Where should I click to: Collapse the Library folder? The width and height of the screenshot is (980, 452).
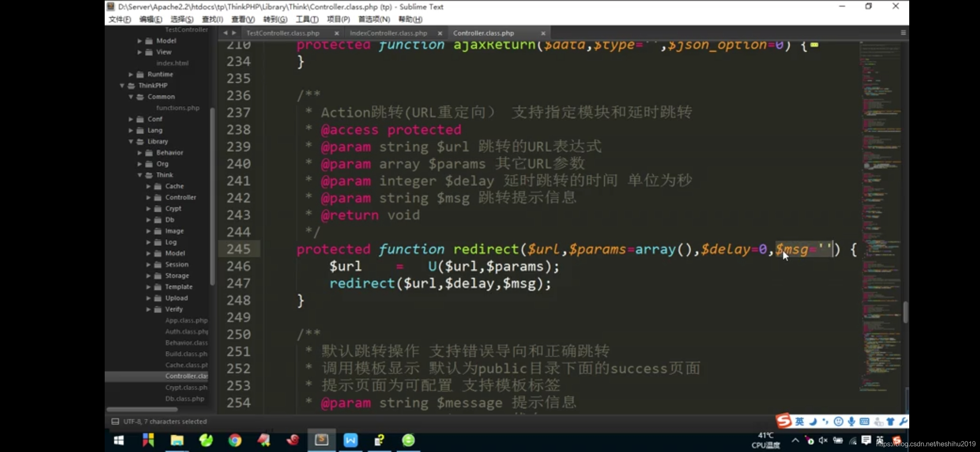click(131, 141)
